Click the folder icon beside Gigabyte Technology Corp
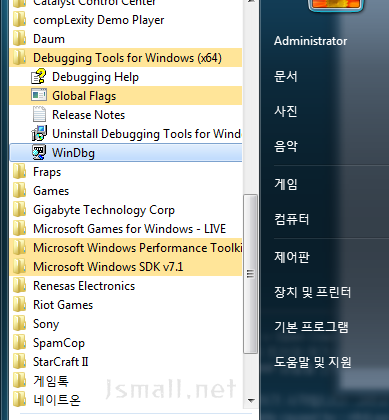 19,210
